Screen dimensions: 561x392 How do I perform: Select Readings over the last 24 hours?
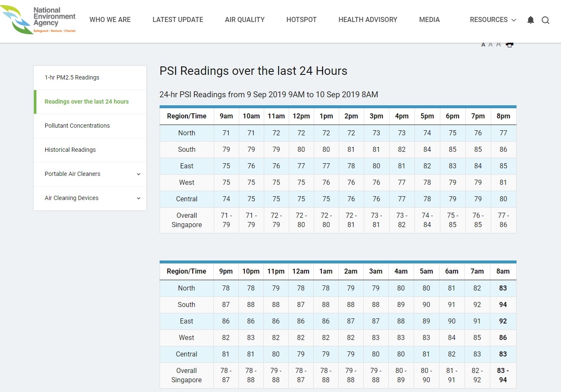tap(87, 101)
